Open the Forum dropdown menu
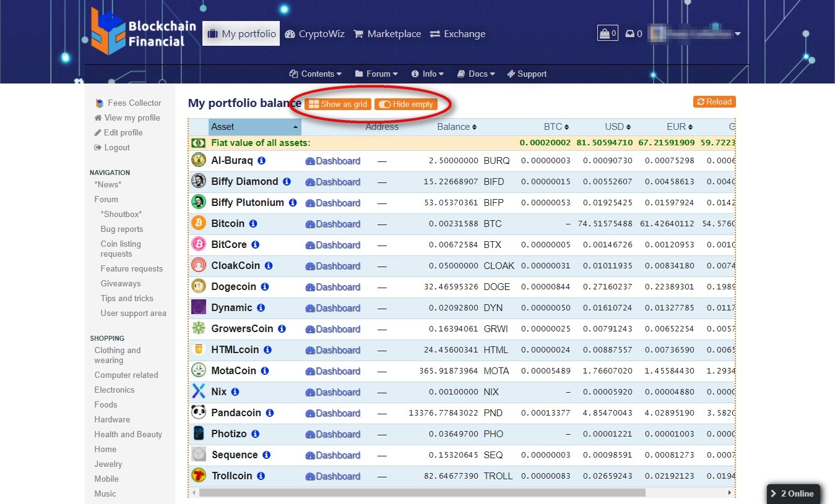The width and height of the screenshot is (835, 504). point(377,74)
